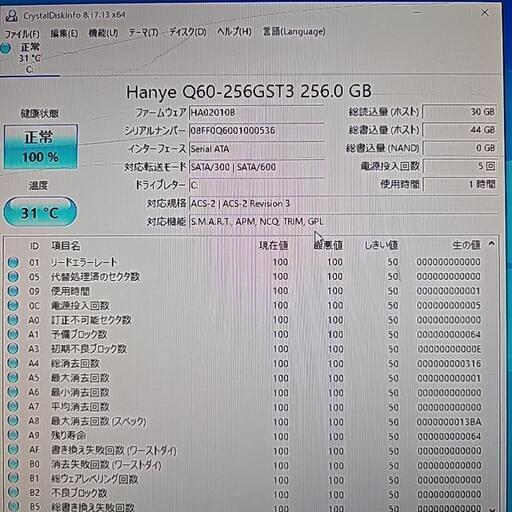
Task: Click the CrystalDiskInfo app icon in title bar
Action: click(x=12, y=16)
